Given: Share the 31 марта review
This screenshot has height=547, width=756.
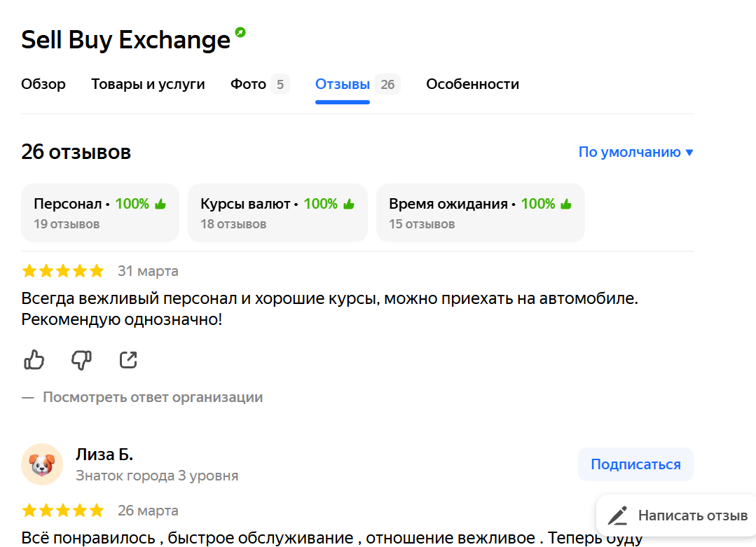Looking at the screenshot, I should coord(128,359).
